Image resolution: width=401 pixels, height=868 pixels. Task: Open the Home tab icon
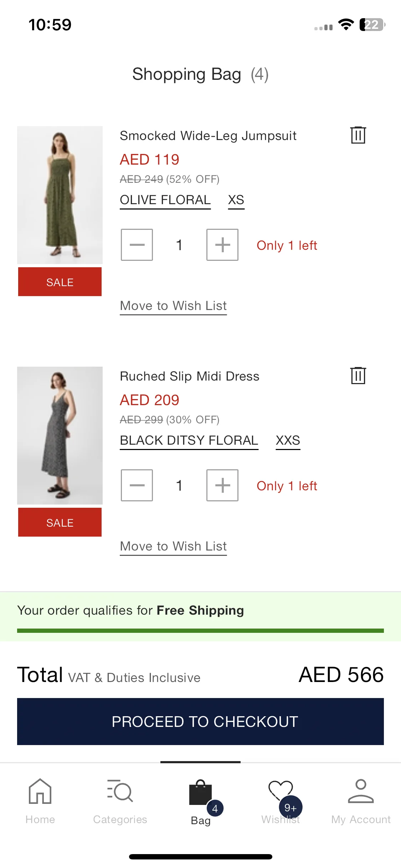pos(40,791)
